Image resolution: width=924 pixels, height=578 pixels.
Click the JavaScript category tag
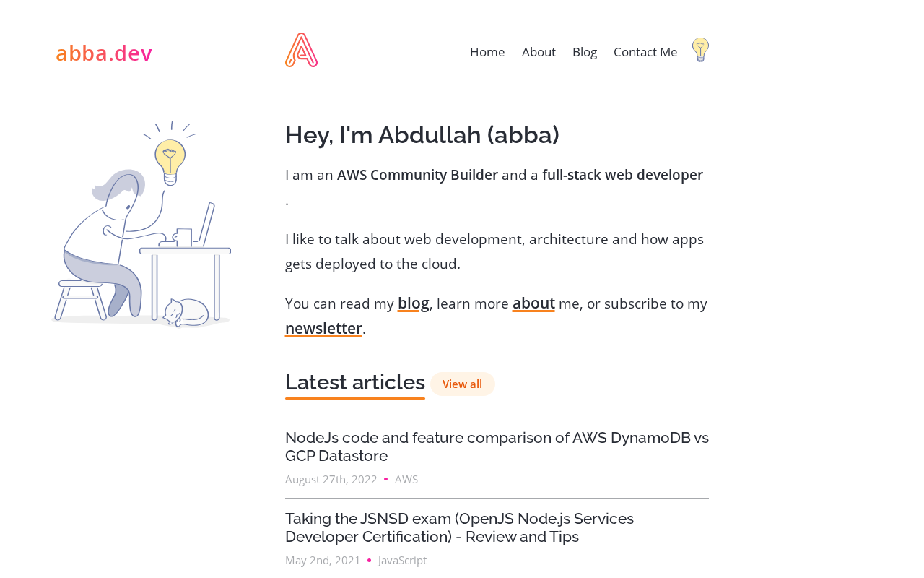pos(402,560)
